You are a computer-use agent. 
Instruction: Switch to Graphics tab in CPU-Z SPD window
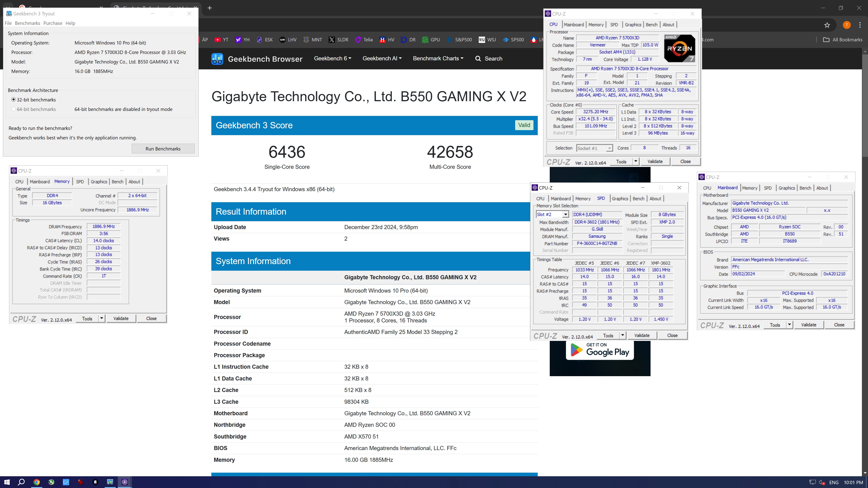pyautogui.click(x=620, y=199)
